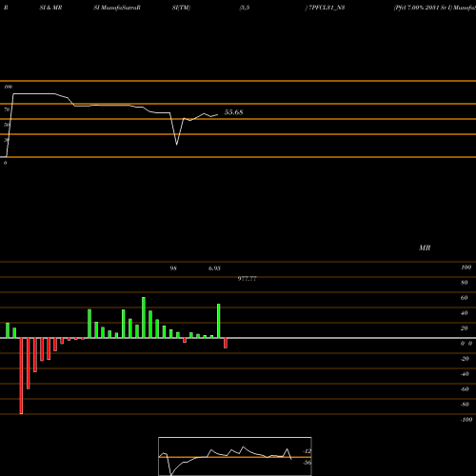Click the '(5,5' parameter text
The width and height of the screenshot is (476, 476).
click(x=245, y=8)
